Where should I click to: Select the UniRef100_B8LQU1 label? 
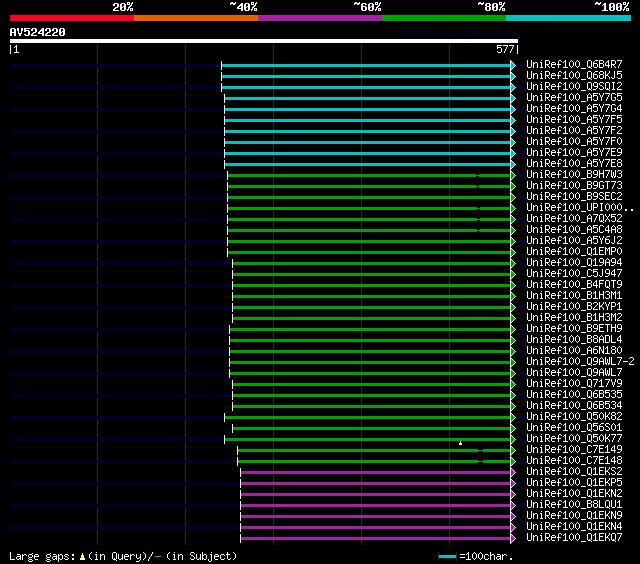coord(574,505)
